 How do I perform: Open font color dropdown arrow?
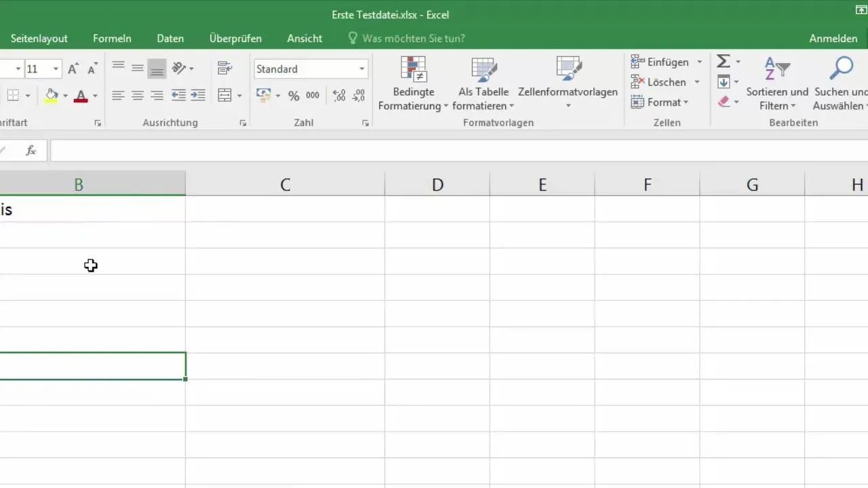coord(95,96)
